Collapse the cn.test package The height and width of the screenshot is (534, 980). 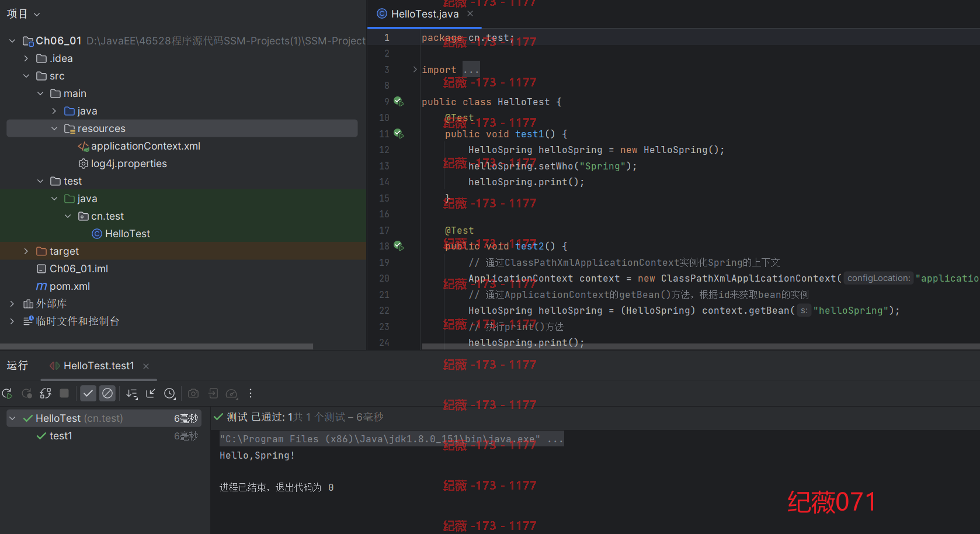pos(68,216)
